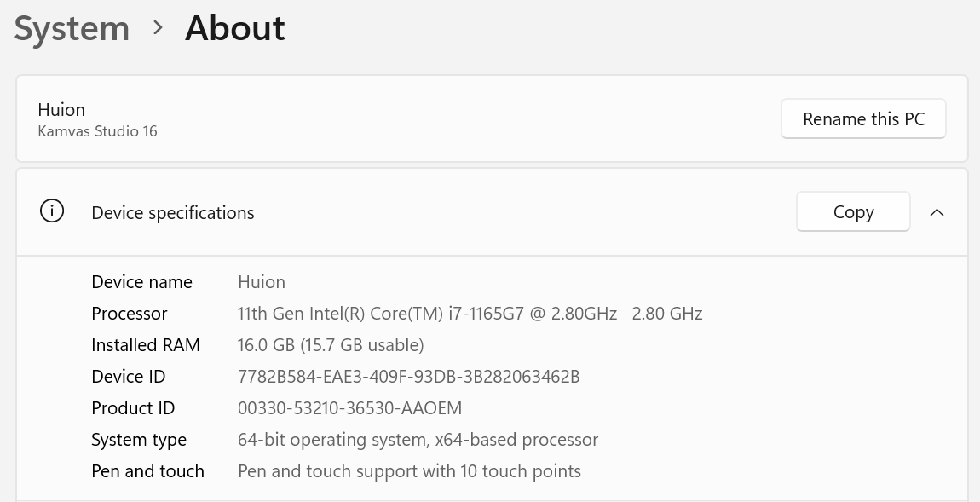Select the processor speed 2.80 GHz text
Image resolution: width=980 pixels, height=502 pixels.
click(x=666, y=313)
